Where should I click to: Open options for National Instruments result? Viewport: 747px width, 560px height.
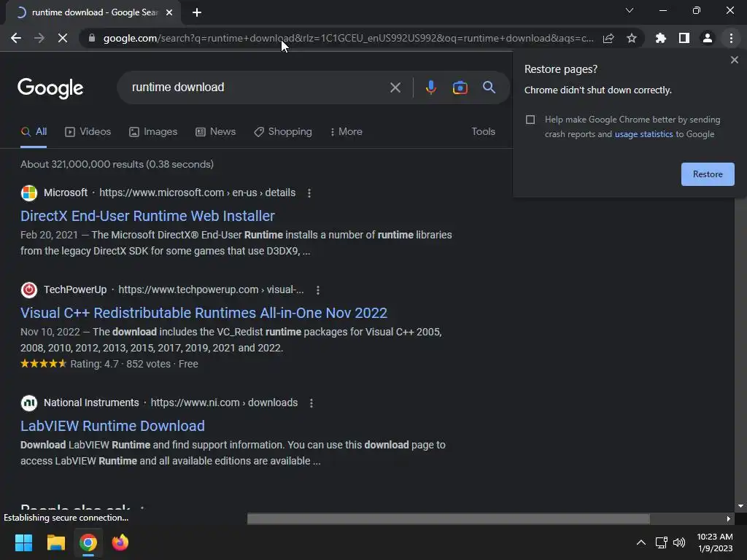311,402
